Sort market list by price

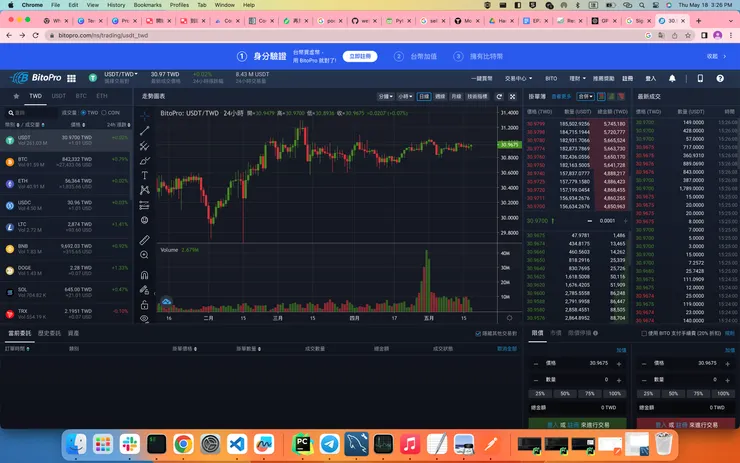click(78, 125)
